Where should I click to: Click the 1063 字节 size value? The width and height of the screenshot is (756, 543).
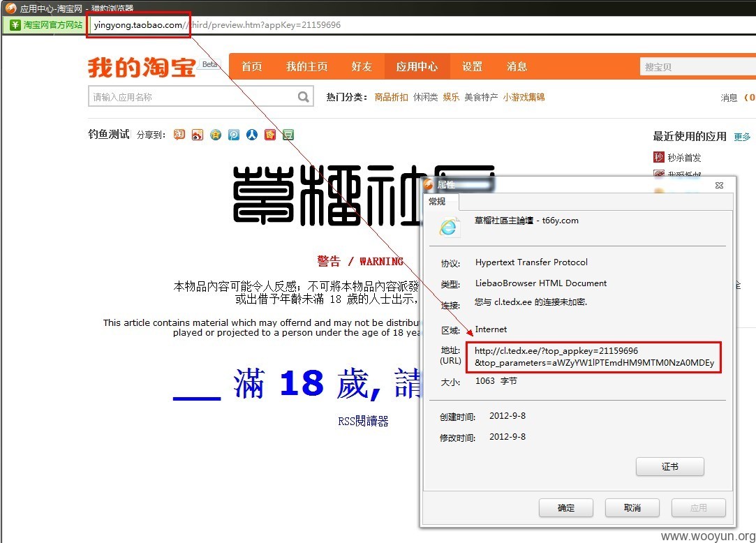coord(496,381)
